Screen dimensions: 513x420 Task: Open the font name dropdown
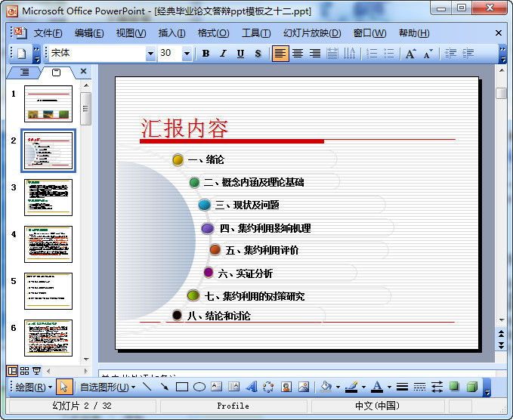pyautogui.click(x=150, y=54)
